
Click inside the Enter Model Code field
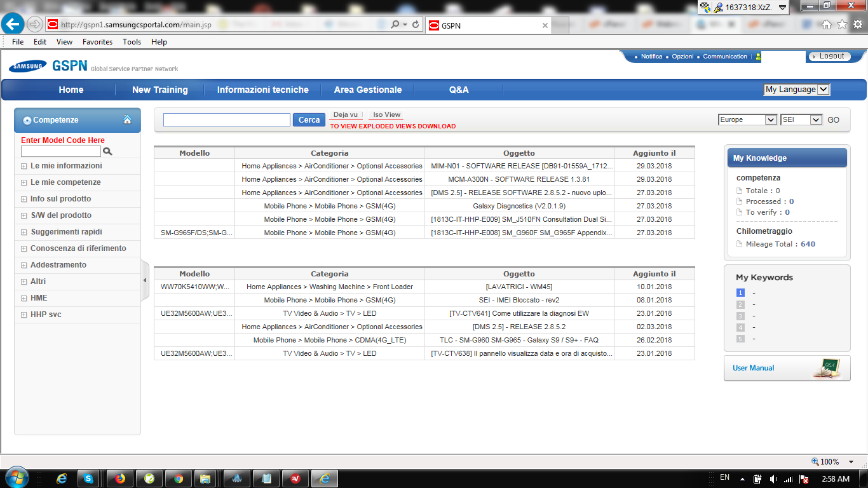(60, 151)
